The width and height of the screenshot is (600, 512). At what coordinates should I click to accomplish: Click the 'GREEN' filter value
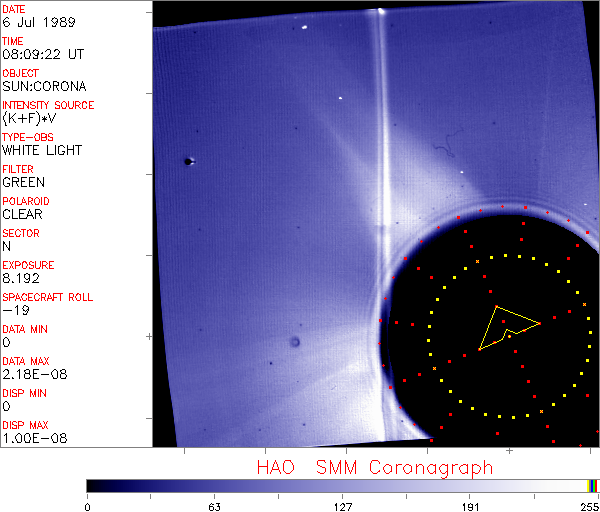(23, 182)
